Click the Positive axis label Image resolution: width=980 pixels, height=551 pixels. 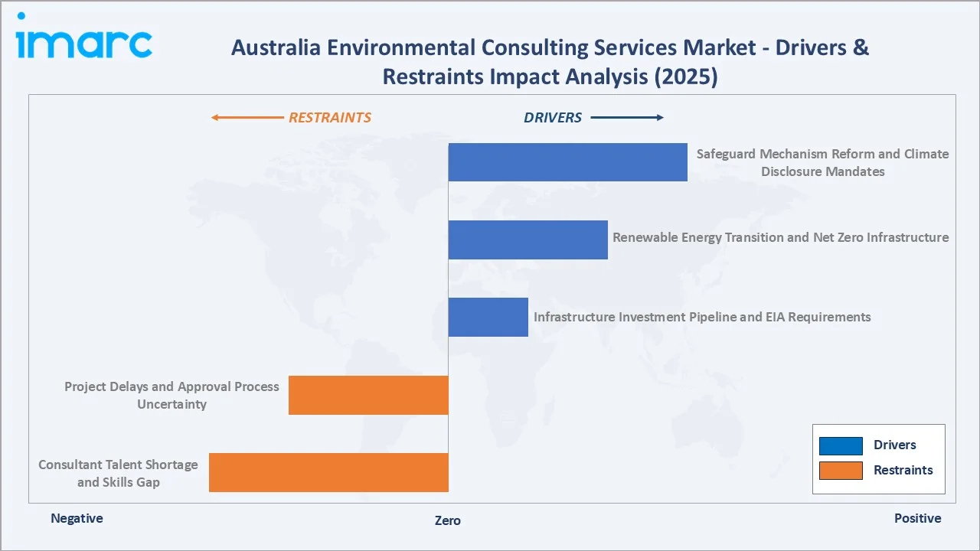point(918,518)
